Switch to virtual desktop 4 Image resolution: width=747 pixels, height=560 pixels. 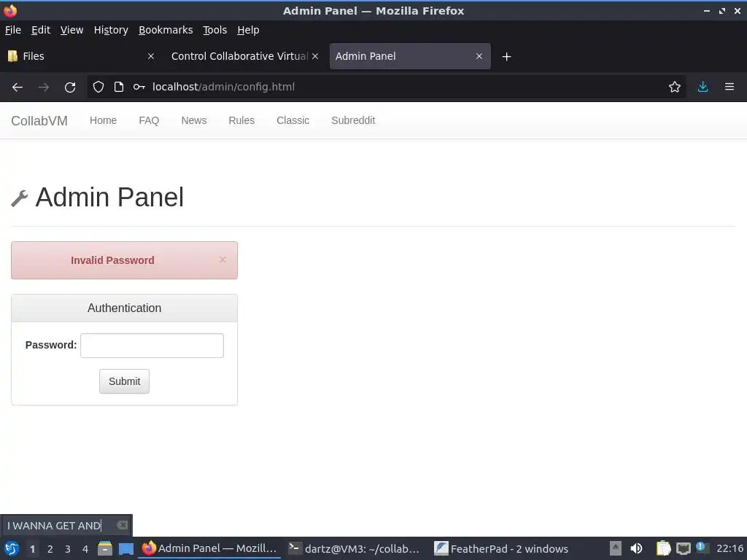coord(85,549)
